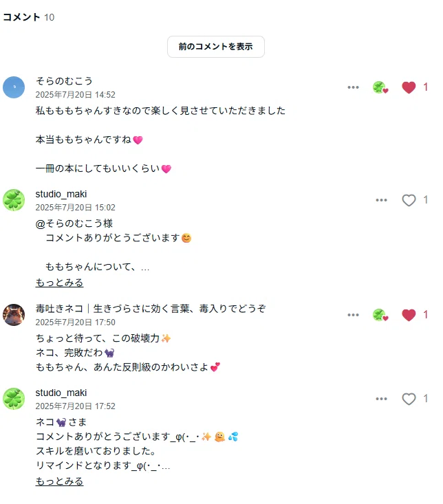
Task: Click そらのむこう's blue avatar icon
Action: [x=14, y=87]
